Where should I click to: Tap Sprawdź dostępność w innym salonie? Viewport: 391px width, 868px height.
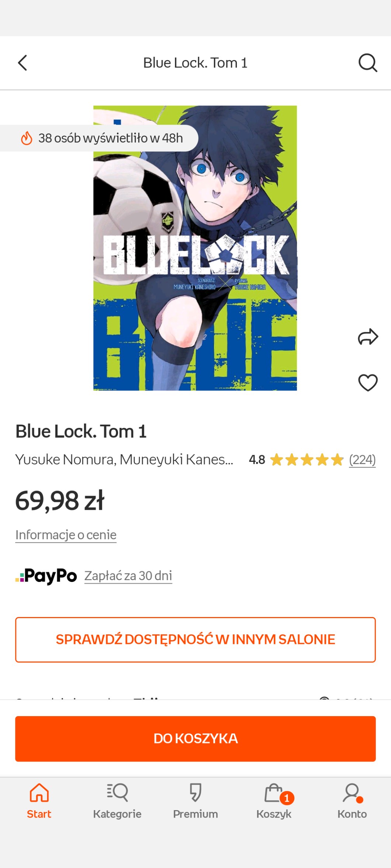point(195,639)
